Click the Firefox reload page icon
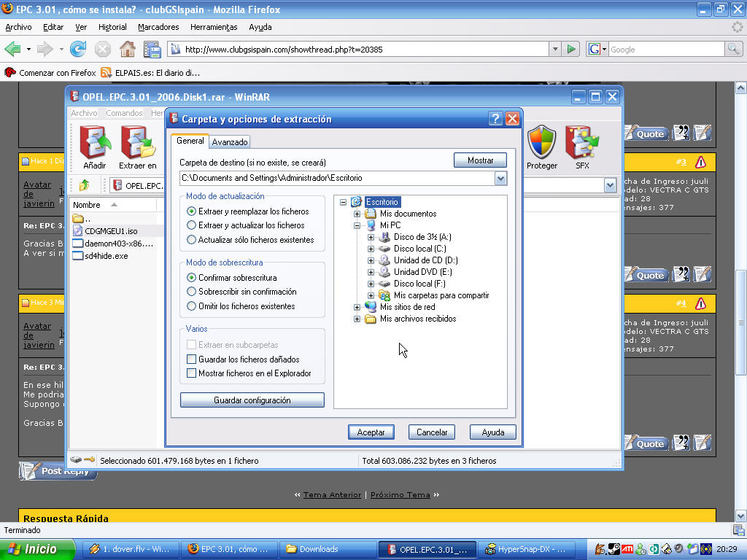 (78, 49)
